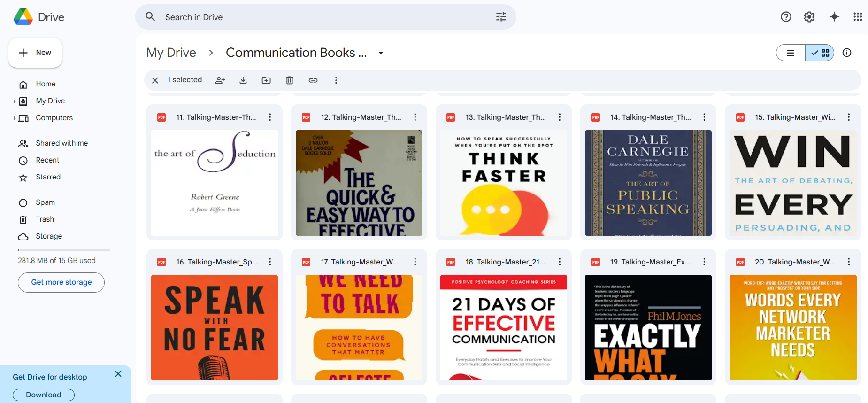868x403 pixels.
Task: Open the Exactly What to Say thumbnail
Action: click(x=648, y=327)
